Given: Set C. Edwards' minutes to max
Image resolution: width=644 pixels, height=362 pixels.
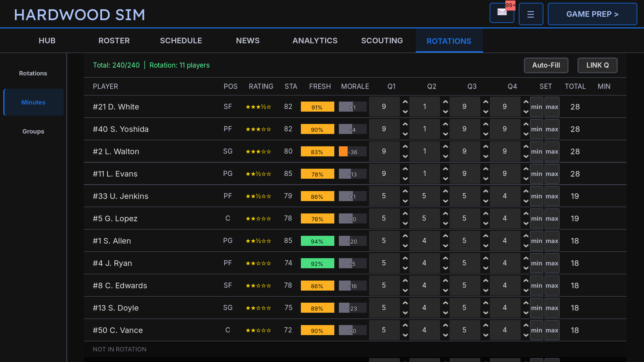Looking at the screenshot, I should [x=552, y=286].
